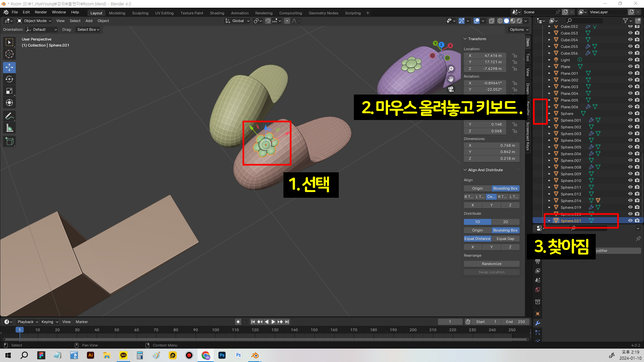Activate the Cursor tool
This screenshot has height=362, width=644.
[9, 54]
